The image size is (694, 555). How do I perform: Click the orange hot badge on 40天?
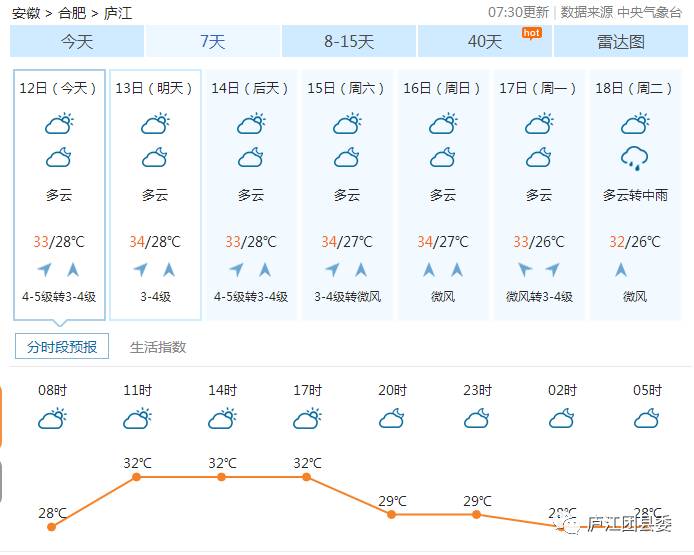point(532,34)
